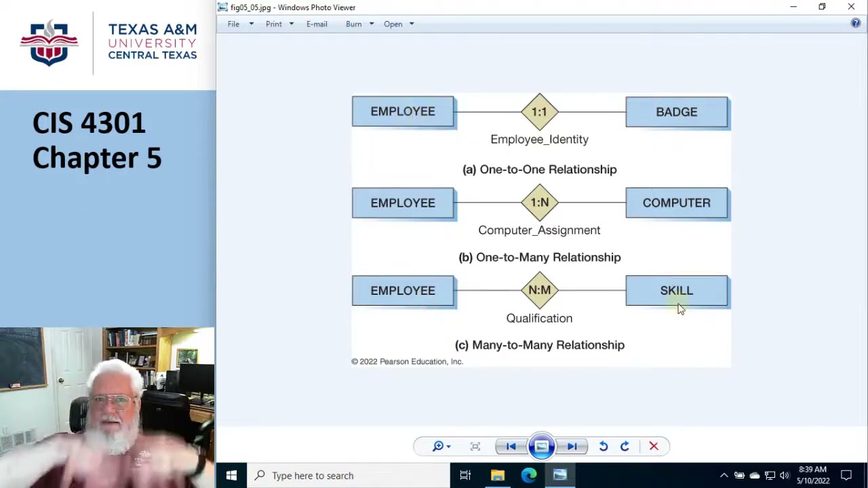Viewport: 868px width, 488px height.
Task: Open the zoom magnifier control
Action: click(438, 446)
